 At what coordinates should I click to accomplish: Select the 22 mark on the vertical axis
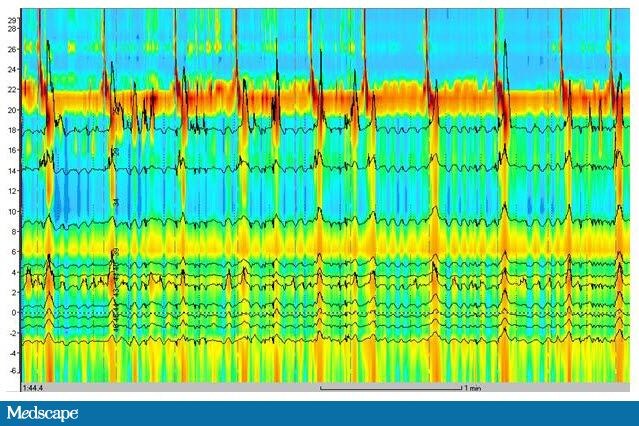coord(12,90)
